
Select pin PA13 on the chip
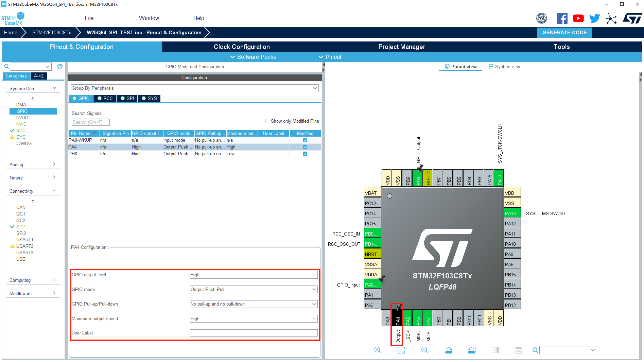tap(512, 213)
